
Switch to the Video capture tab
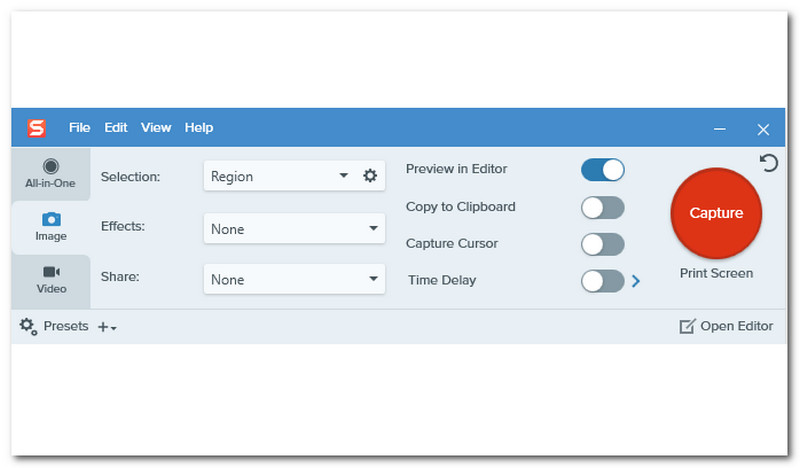[x=51, y=279]
